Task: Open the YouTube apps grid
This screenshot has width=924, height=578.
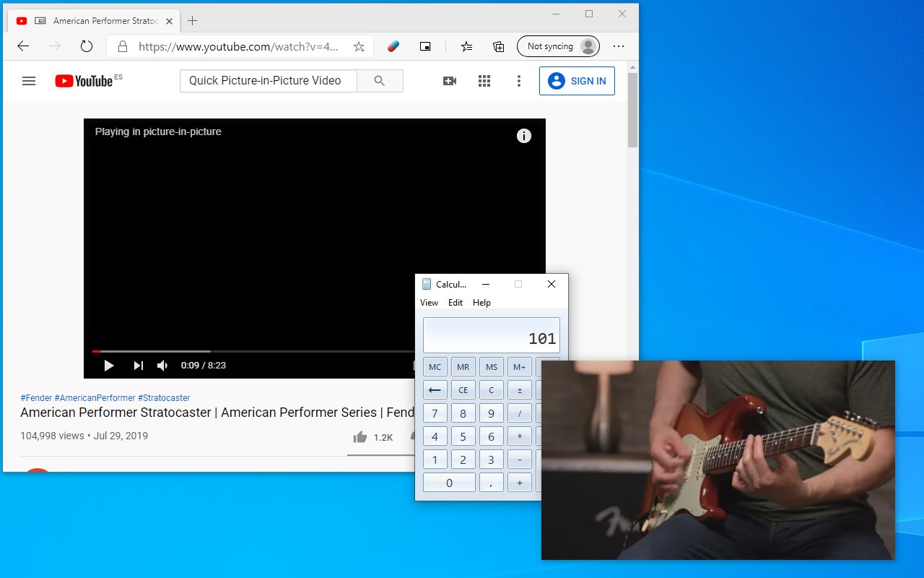Action: [484, 81]
